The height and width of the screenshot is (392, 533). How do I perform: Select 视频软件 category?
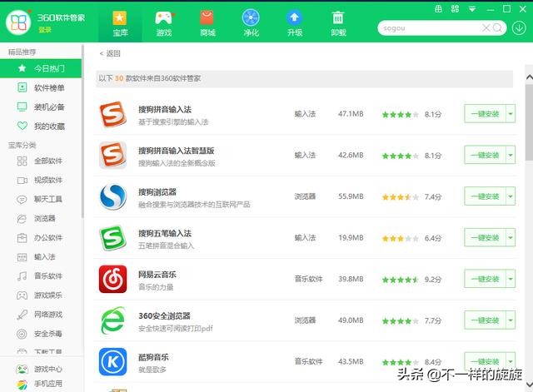[41, 180]
